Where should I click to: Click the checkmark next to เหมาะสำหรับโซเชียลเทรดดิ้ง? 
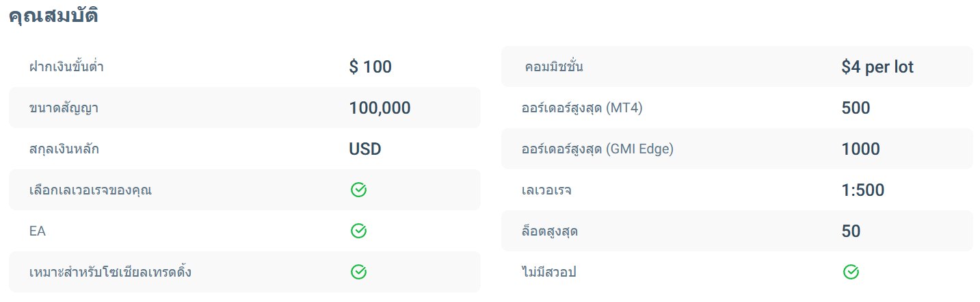click(x=358, y=273)
